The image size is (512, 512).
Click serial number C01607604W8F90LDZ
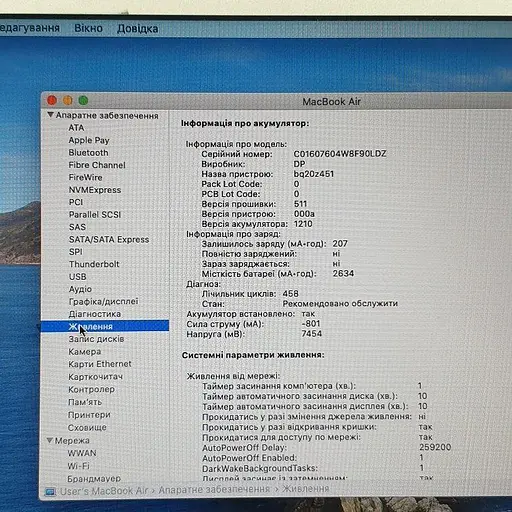pyautogui.click(x=340, y=154)
